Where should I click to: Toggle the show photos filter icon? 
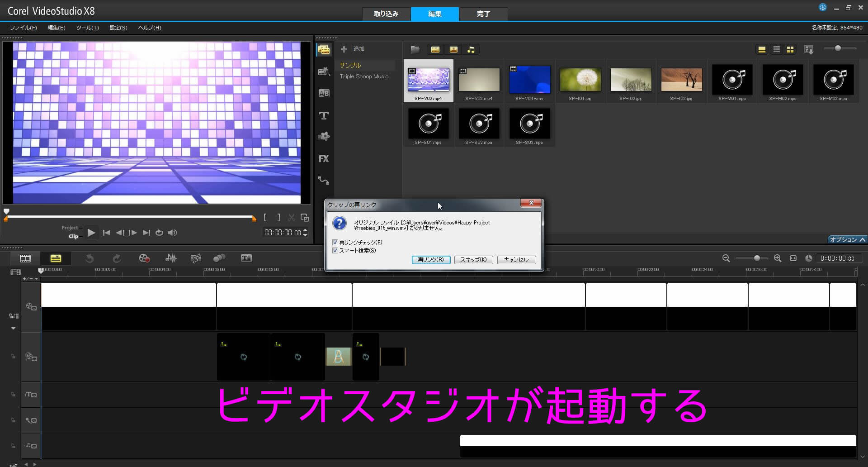(453, 49)
